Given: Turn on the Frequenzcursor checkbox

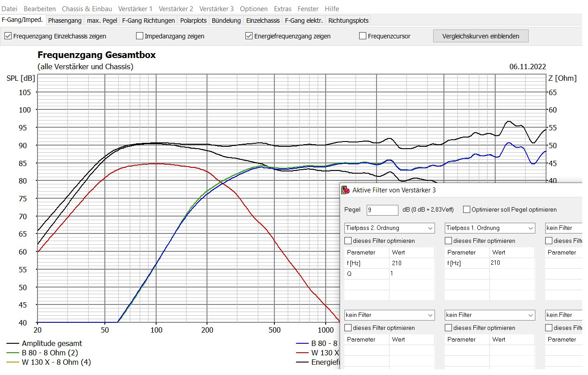Looking at the screenshot, I should point(363,36).
